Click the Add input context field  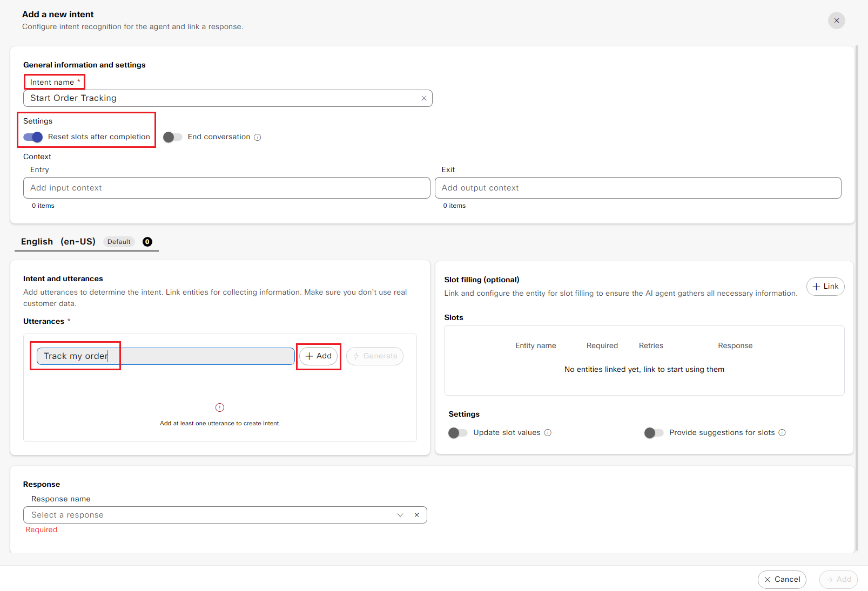click(226, 188)
